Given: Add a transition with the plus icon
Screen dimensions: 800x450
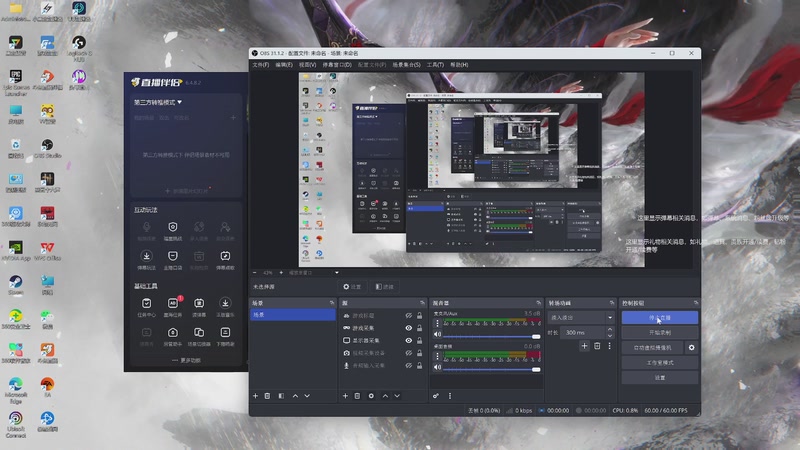Looking at the screenshot, I should (x=584, y=346).
